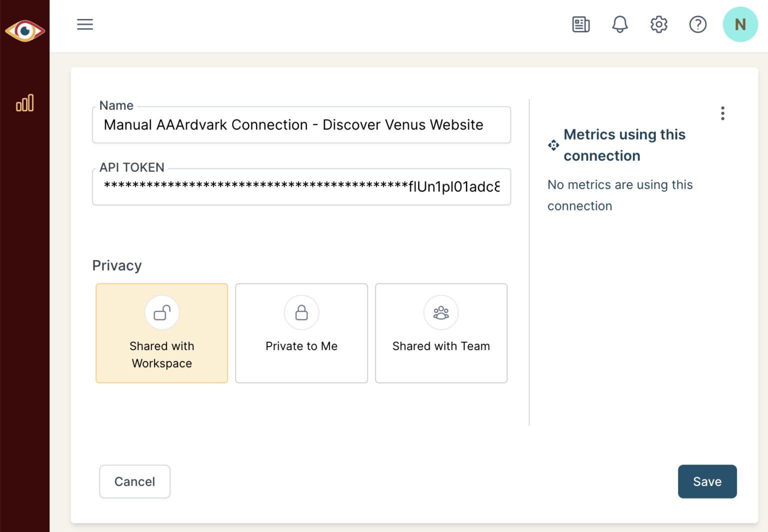Select the Shared with Team privacy option
768x532 pixels.
click(x=441, y=333)
